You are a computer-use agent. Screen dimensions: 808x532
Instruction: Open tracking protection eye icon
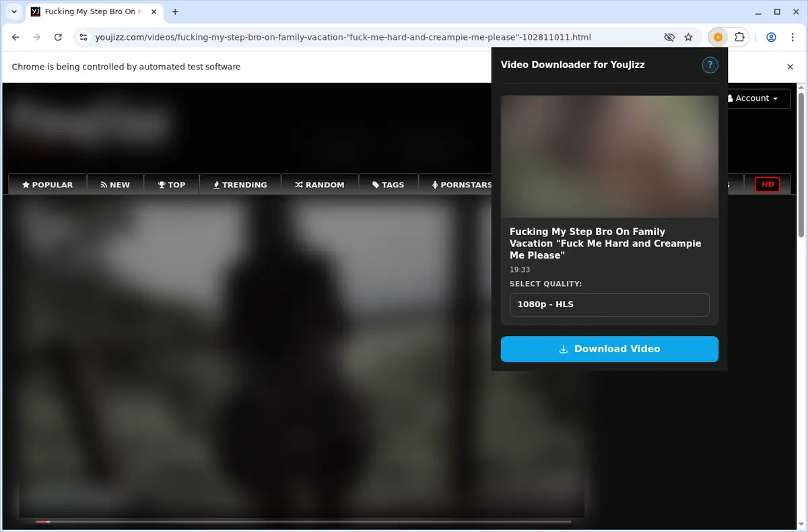[669, 38]
